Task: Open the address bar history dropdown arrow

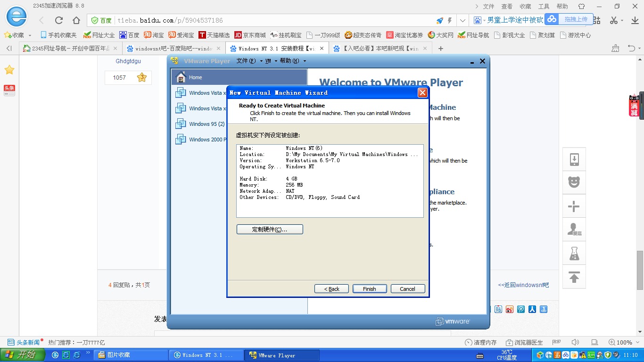Action: 463,21
